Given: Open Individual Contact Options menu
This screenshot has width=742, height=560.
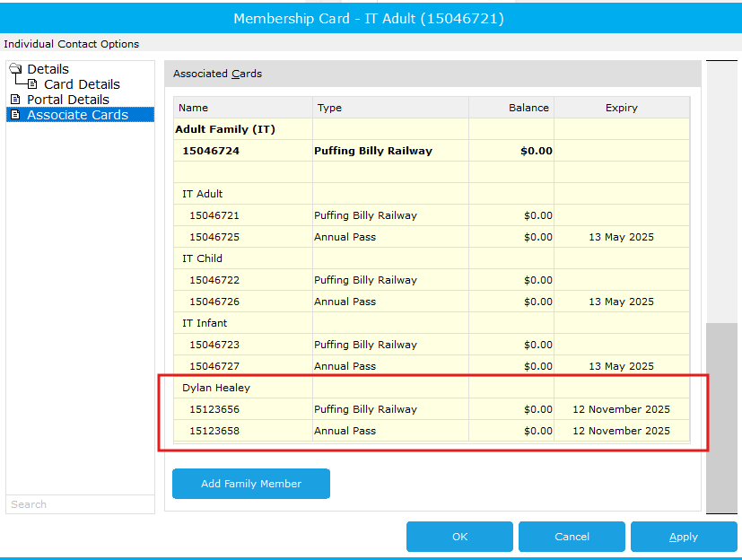Looking at the screenshot, I should click(x=72, y=44).
